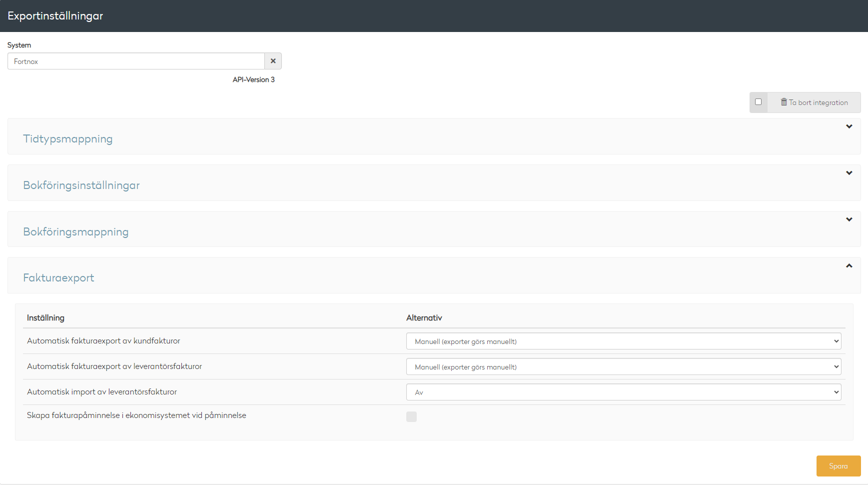This screenshot has width=868, height=485.
Task: Select the Automatisk fakturaexport av kundfakturor label
Action: 103,340
